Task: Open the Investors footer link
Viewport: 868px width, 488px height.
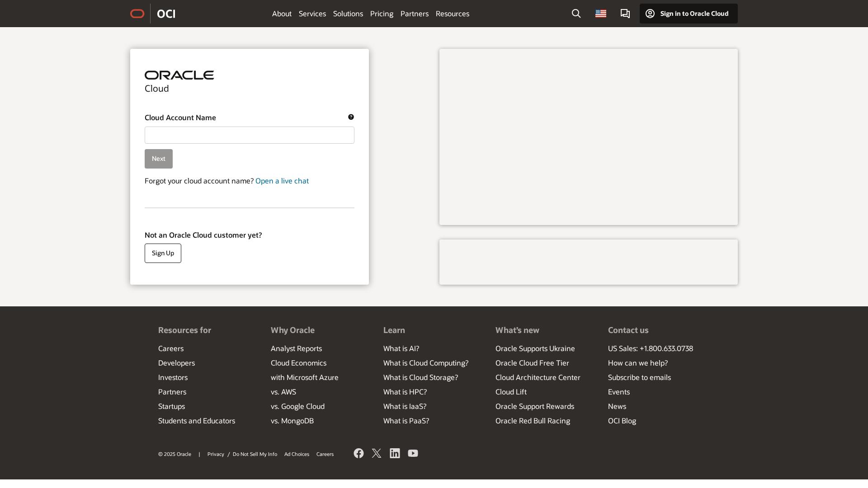Action: [173, 377]
